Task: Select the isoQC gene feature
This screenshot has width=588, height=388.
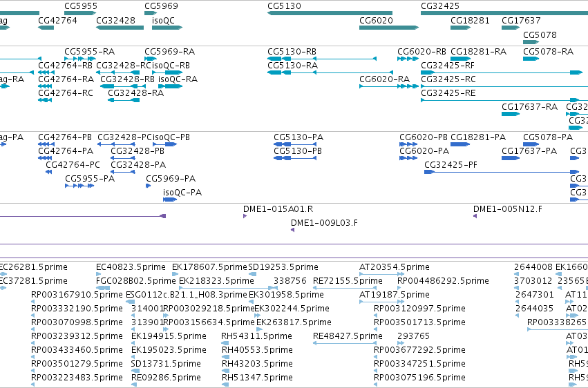Action: [x=167, y=28]
